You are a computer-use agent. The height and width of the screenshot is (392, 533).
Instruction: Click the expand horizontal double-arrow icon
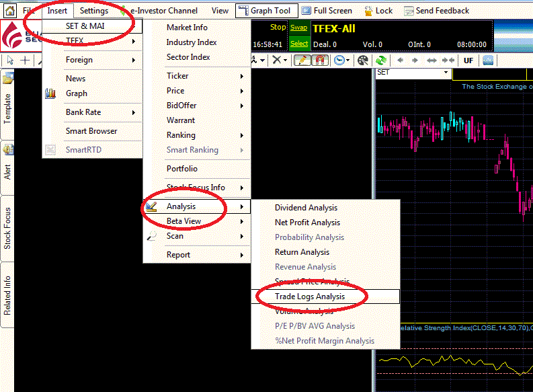[432, 61]
